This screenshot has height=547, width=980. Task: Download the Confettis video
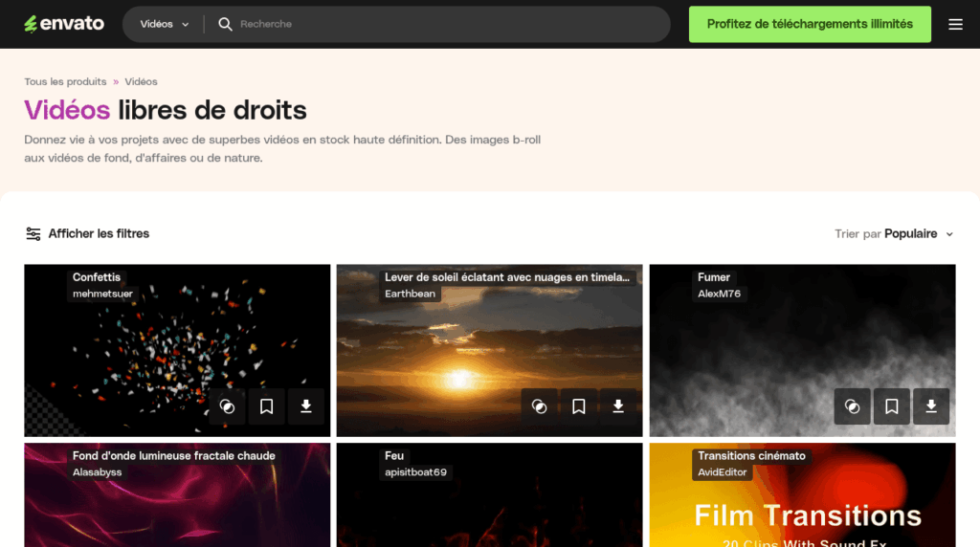coord(306,406)
